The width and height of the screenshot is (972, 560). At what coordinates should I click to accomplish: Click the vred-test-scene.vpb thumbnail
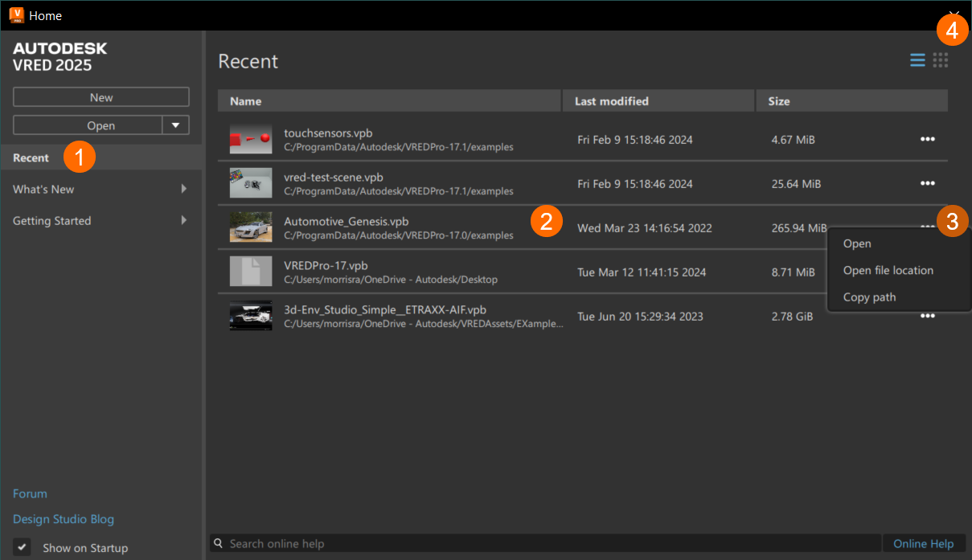[x=251, y=183]
